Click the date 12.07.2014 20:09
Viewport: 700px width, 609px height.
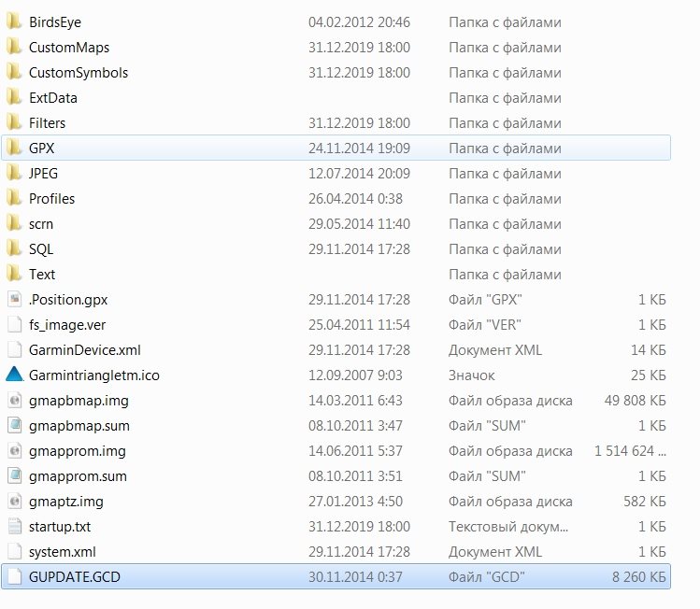tap(360, 174)
